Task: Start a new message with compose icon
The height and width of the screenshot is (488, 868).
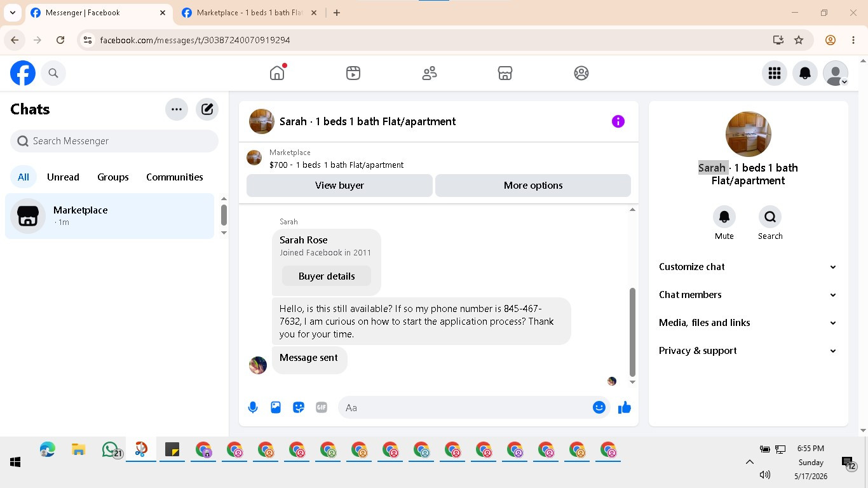Action: coord(207,109)
